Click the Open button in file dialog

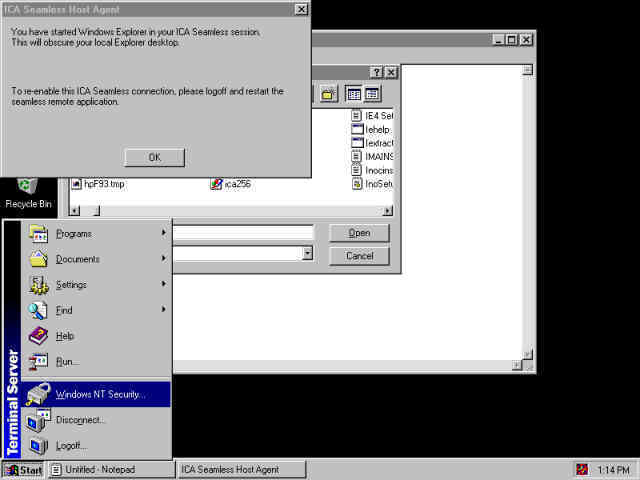pos(359,233)
